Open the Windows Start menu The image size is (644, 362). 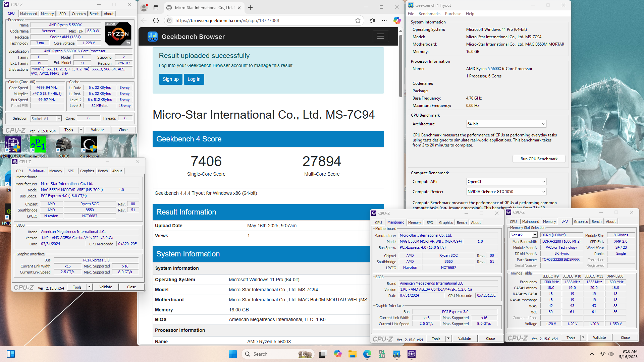point(233,354)
